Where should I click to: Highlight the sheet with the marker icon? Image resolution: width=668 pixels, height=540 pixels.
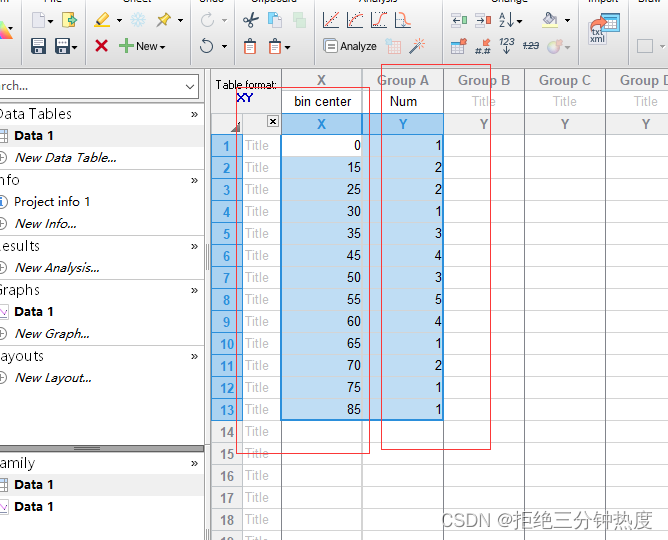click(x=102, y=20)
